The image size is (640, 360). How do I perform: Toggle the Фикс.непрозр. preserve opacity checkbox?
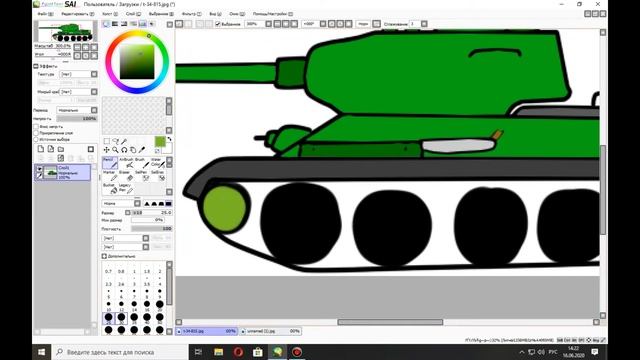(36, 127)
